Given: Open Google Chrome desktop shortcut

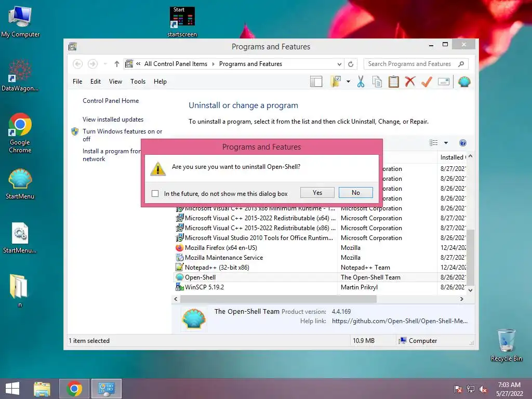Looking at the screenshot, I should (20, 133).
